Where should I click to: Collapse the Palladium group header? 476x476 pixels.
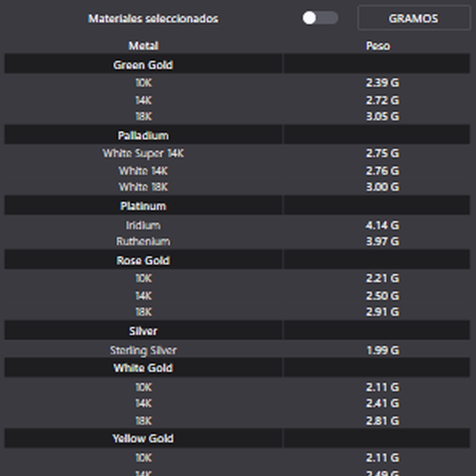237,134
